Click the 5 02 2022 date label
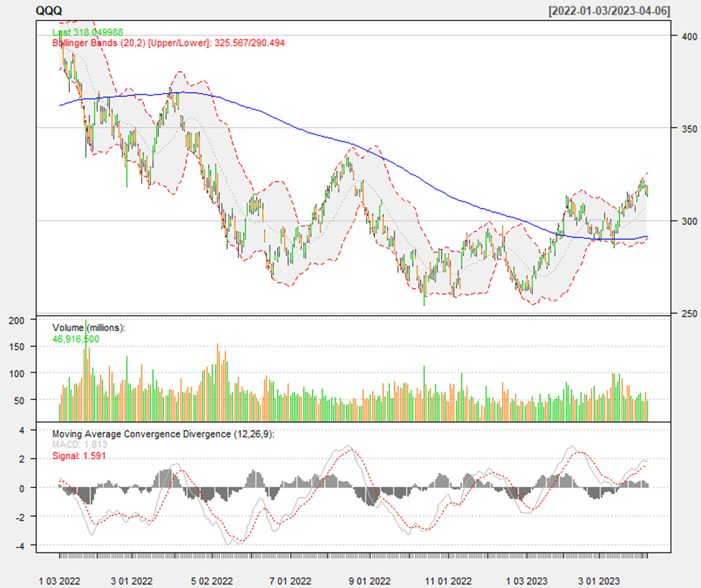701x588 pixels. [x=212, y=581]
